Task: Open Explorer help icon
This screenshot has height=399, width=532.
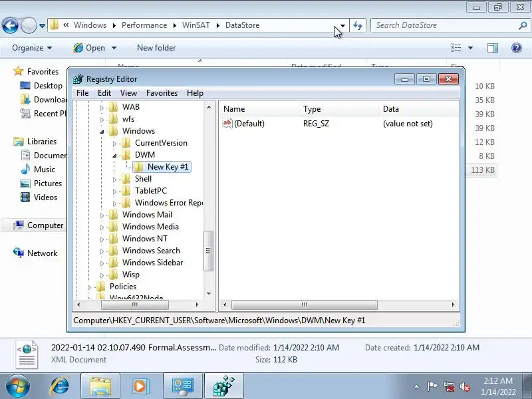Action: 517,48
